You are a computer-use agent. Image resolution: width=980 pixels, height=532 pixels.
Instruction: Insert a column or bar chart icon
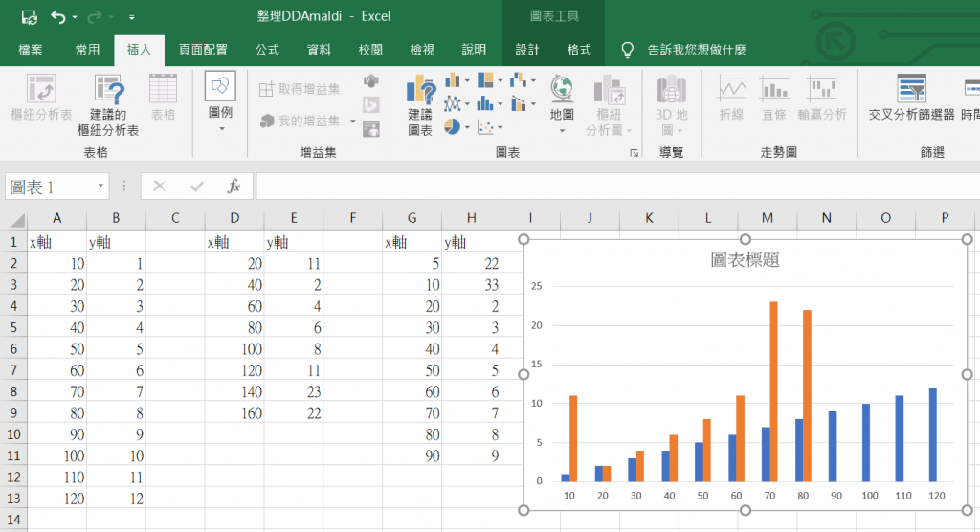click(x=453, y=80)
